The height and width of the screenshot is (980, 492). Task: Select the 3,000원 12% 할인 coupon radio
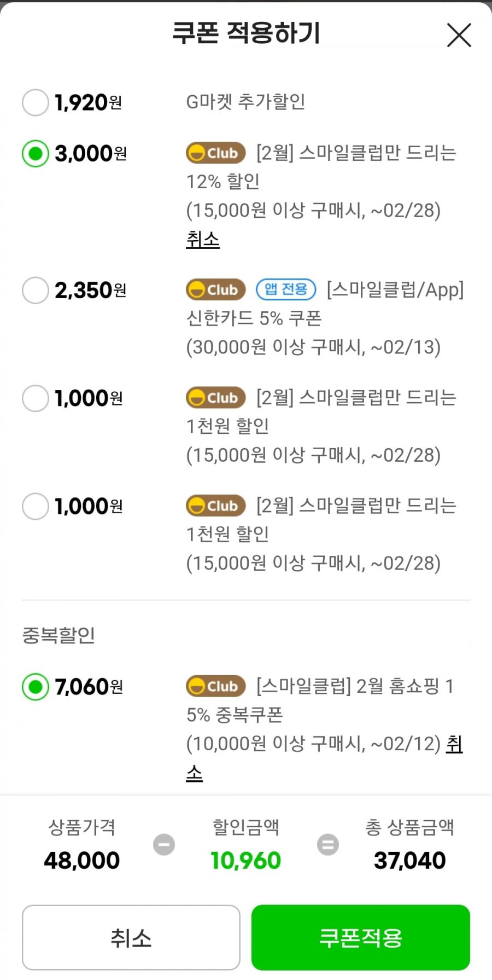[36, 154]
